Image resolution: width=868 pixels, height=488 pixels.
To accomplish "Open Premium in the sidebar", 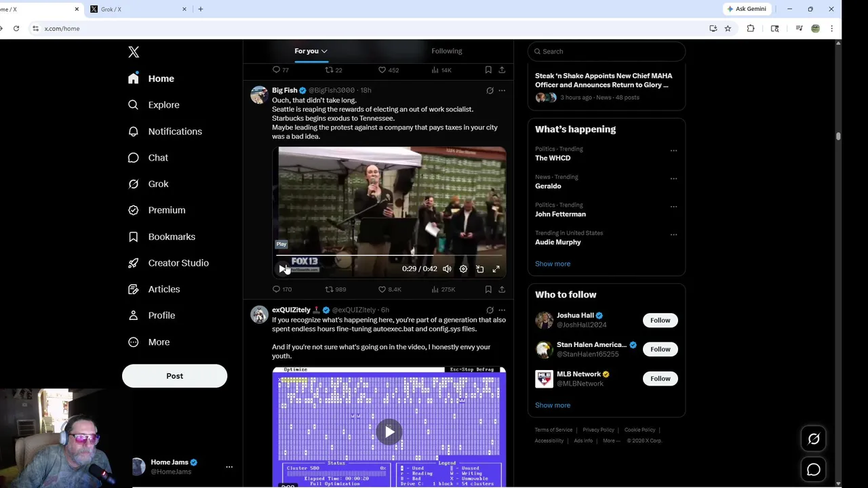I will tap(157, 210).
